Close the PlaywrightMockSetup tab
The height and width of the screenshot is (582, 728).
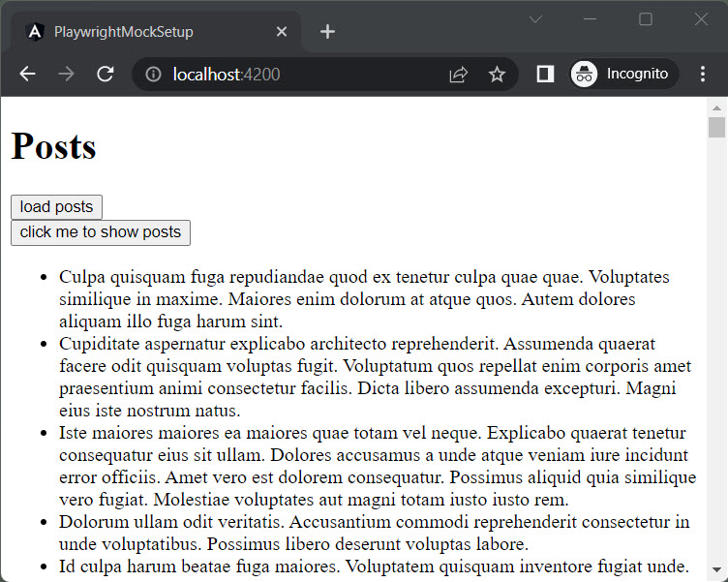(282, 32)
